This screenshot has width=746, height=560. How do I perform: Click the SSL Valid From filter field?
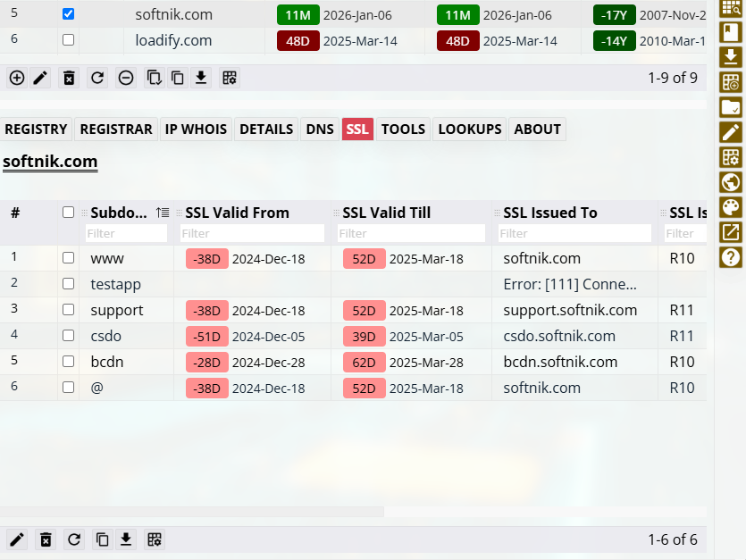pos(253,234)
